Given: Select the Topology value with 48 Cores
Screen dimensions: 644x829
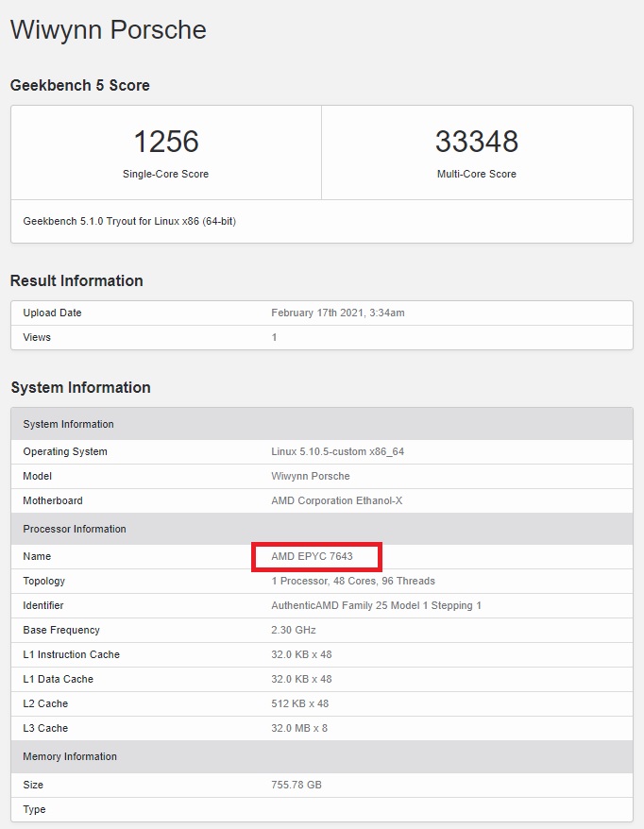Looking at the screenshot, I should tap(352, 581).
